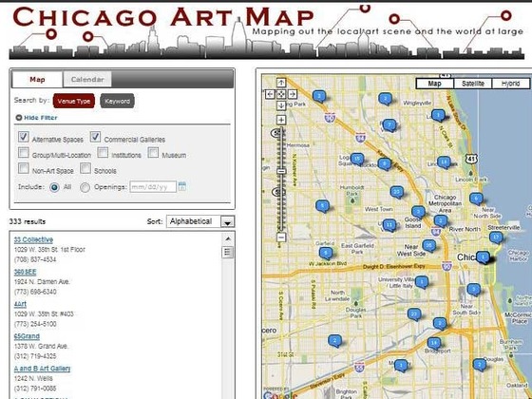Click the Near West Side cluster marker
The image size is (532, 399).
click(x=428, y=245)
